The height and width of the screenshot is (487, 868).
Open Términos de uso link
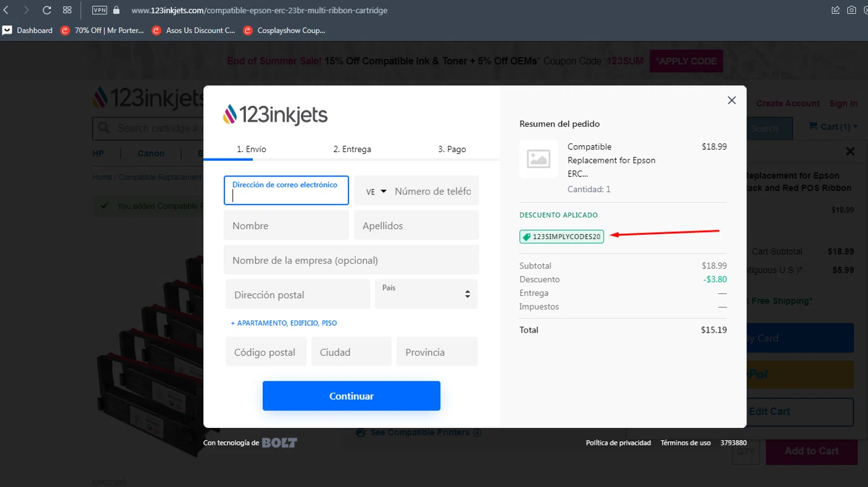click(686, 443)
